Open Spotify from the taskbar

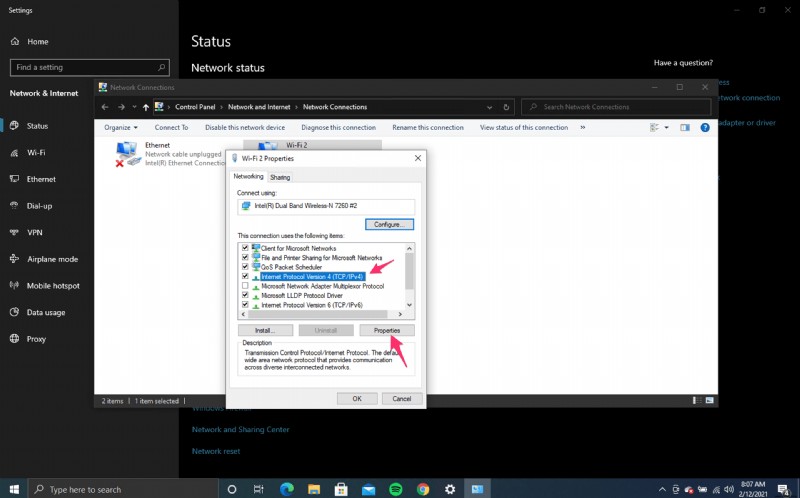395,489
